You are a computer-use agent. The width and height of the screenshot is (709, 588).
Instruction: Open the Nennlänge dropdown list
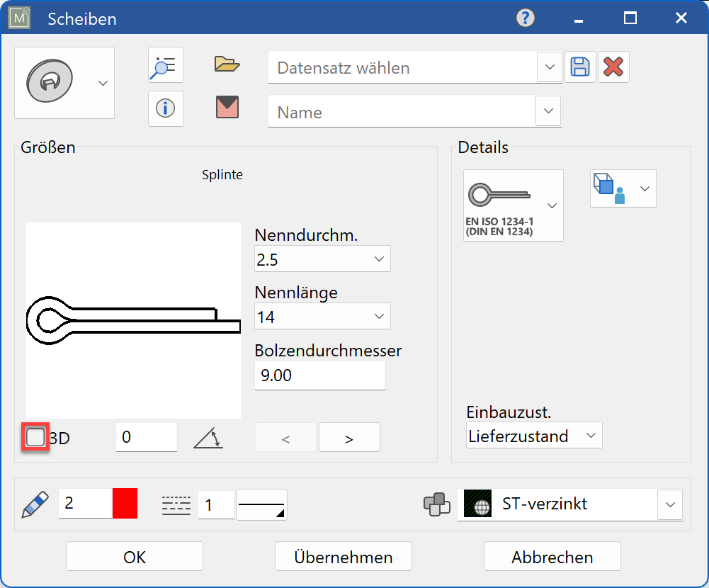tap(322, 317)
